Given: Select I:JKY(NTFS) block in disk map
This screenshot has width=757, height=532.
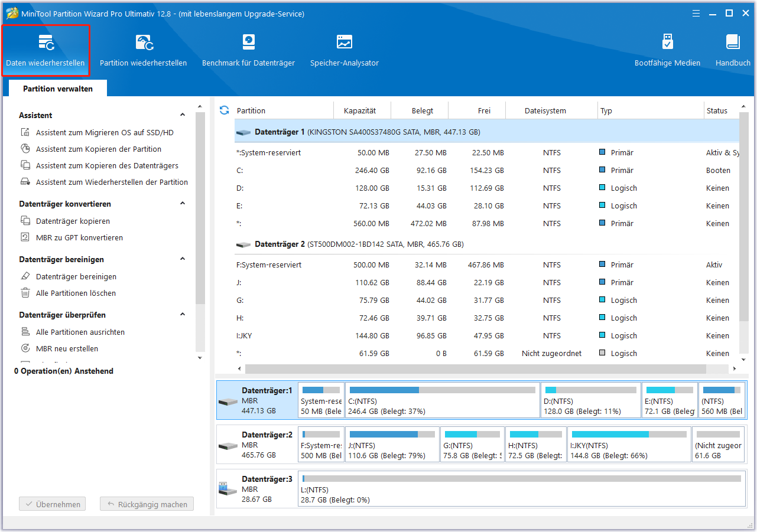Looking at the screenshot, I should (x=629, y=445).
